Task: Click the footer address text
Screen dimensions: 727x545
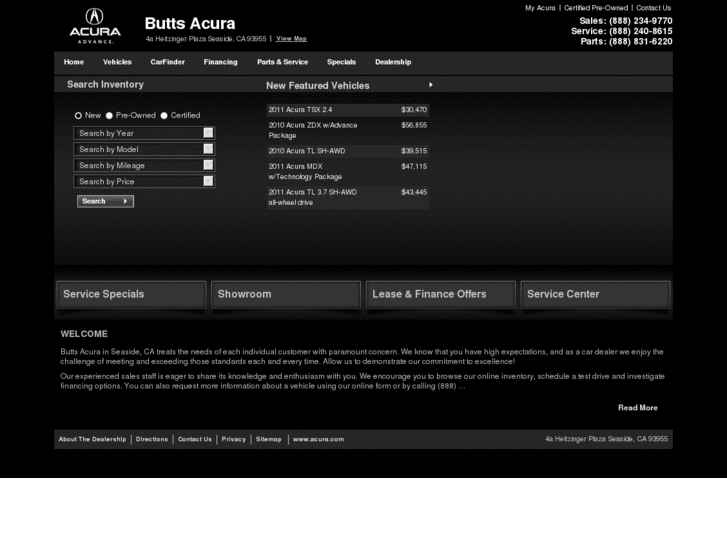Action: point(606,439)
